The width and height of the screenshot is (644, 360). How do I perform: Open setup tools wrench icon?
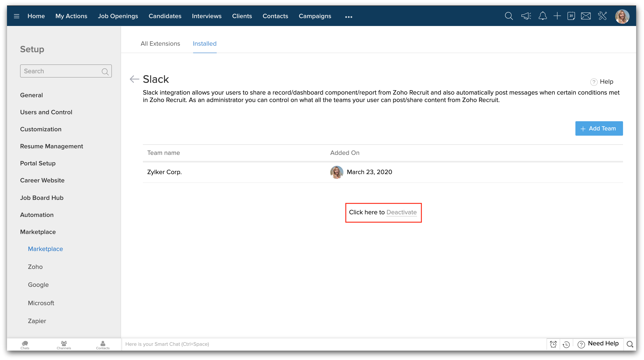coord(602,16)
